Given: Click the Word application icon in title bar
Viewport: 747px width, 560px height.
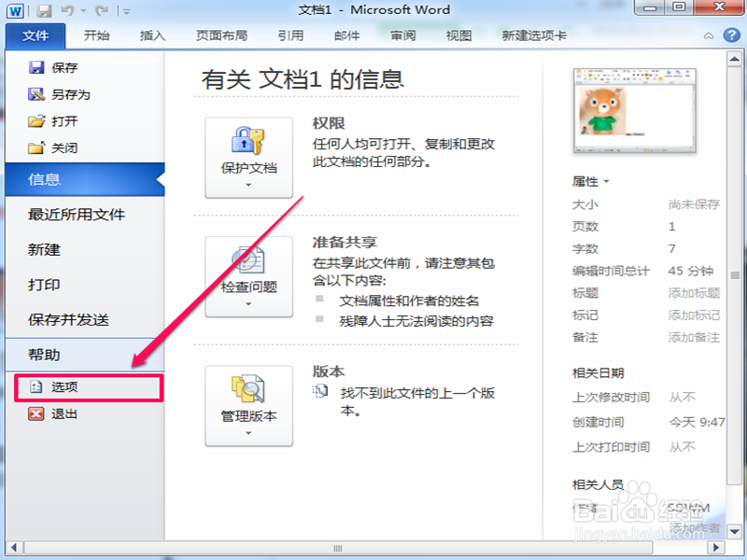Looking at the screenshot, I should [x=15, y=10].
